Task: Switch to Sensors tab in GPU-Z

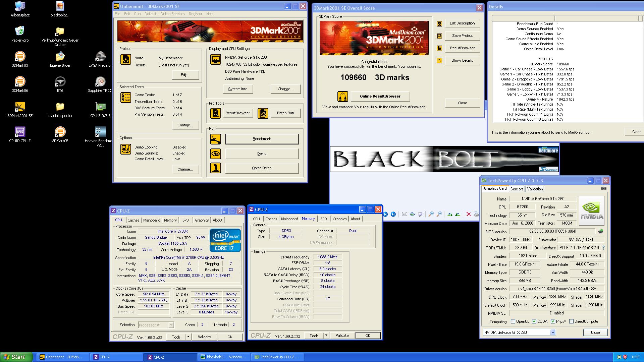Action: click(x=517, y=189)
